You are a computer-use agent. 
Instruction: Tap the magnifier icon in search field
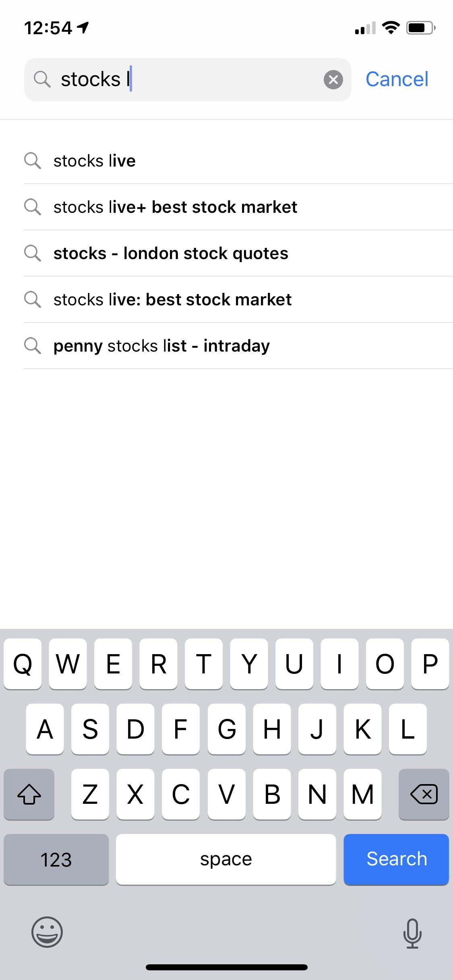coord(42,79)
